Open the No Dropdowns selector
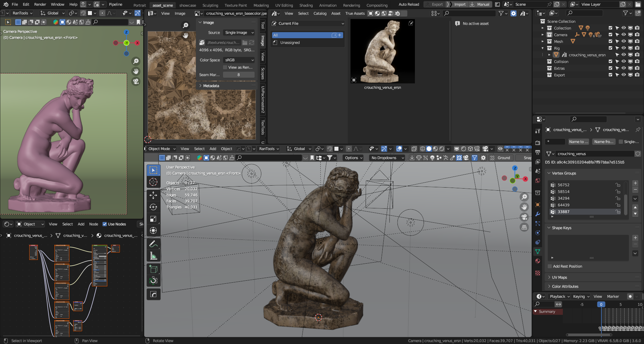 [x=387, y=158]
